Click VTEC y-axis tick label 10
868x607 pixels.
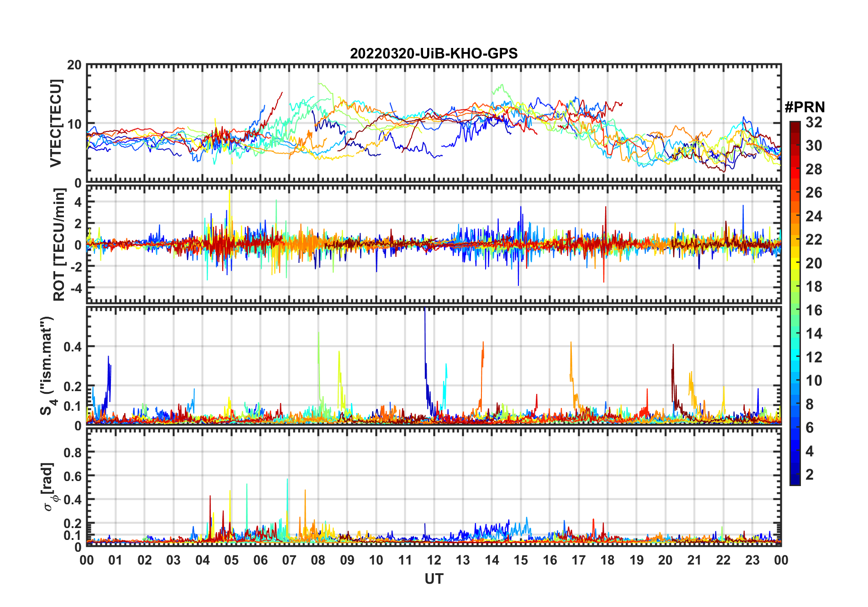(x=74, y=124)
